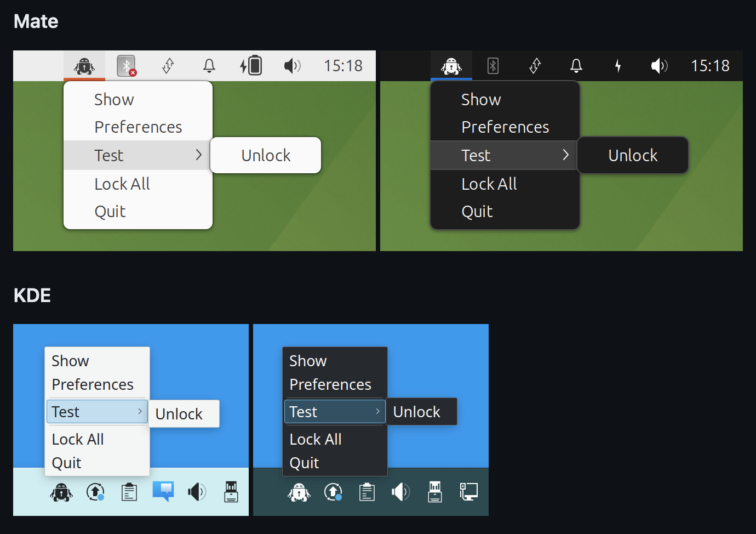Open the updates icon in light KDE tray
The height and width of the screenshot is (534, 756).
(95, 492)
